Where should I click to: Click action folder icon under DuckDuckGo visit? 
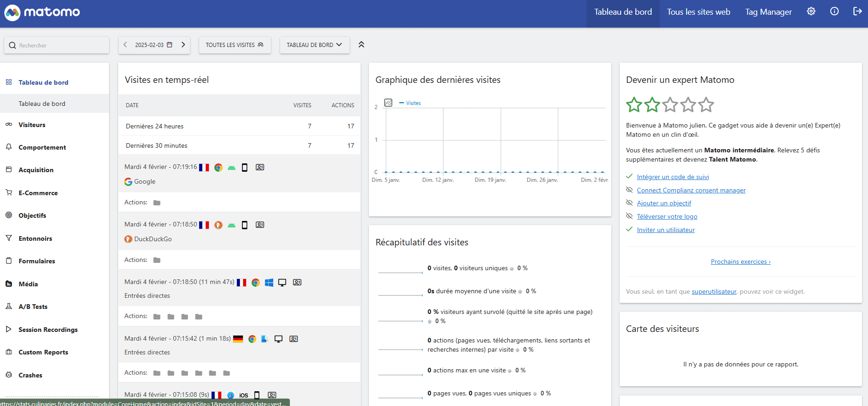pyautogui.click(x=157, y=260)
